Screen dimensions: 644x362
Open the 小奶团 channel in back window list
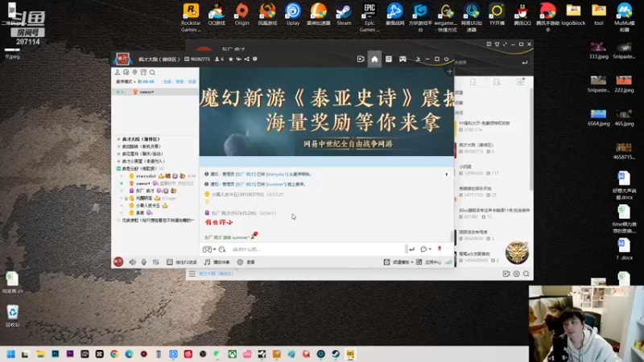(492, 170)
